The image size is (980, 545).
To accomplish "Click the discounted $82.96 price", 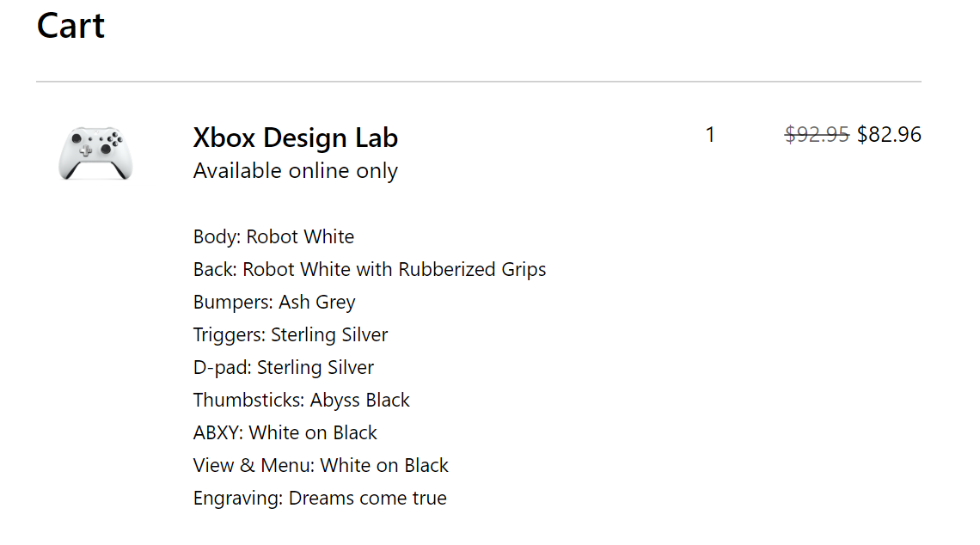I will pos(889,134).
